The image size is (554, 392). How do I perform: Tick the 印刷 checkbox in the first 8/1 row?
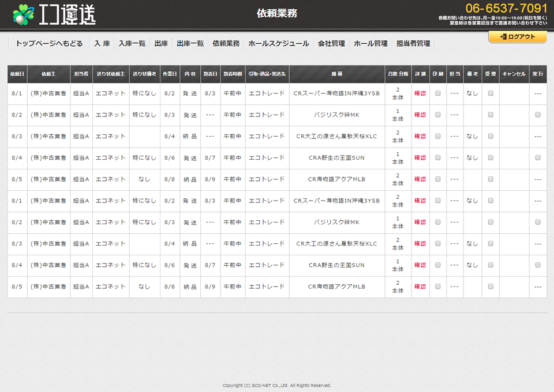tap(438, 93)
